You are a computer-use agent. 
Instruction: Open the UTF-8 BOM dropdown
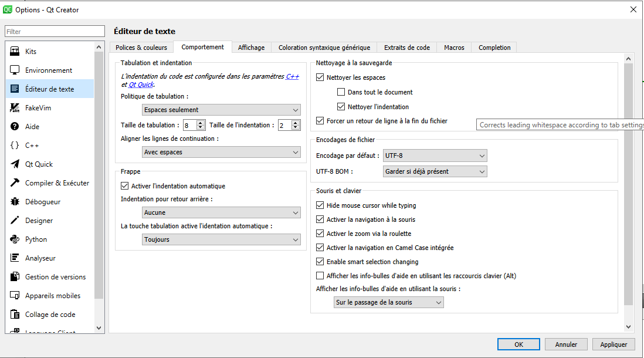[x=435, y=171]
